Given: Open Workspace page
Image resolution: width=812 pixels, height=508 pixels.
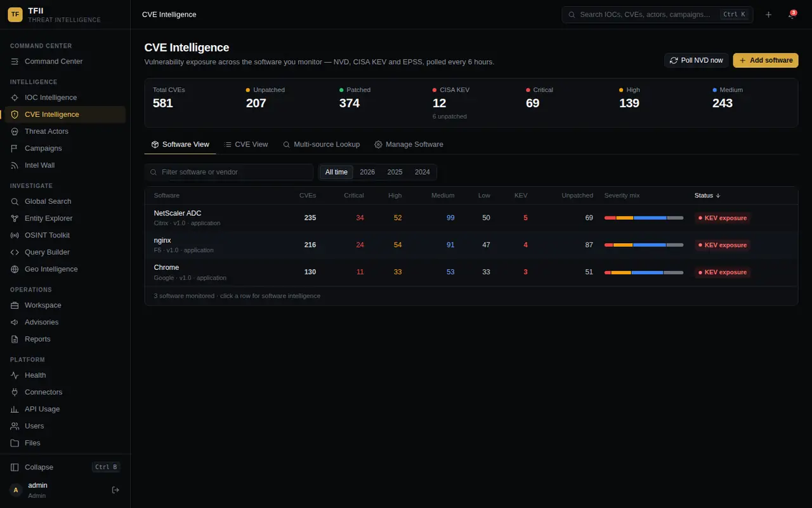Looking at the screenshot, I should 65,305.
